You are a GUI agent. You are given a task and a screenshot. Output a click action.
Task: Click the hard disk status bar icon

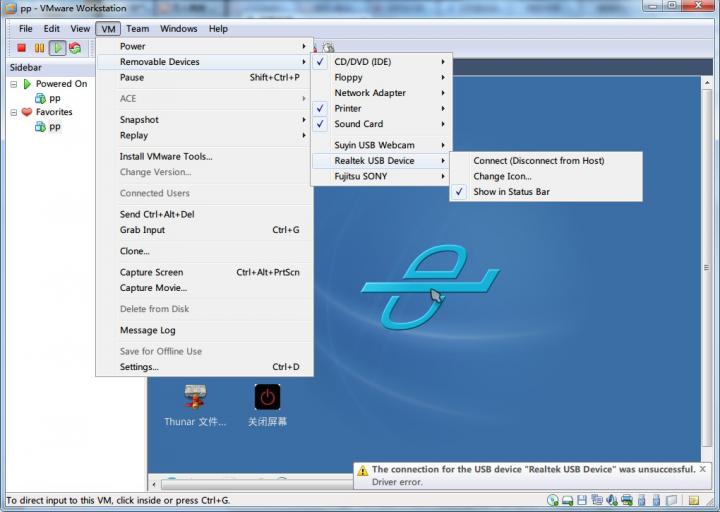pyautogui.click(x=568, y=500)
